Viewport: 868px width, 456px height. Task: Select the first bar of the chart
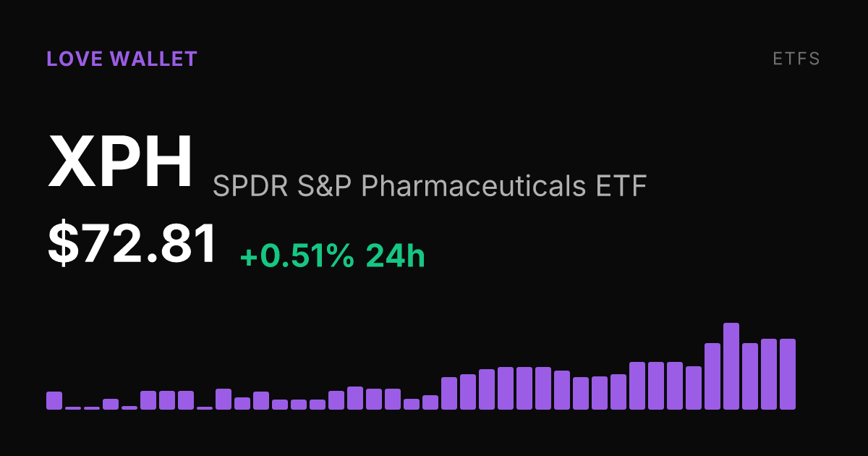pyautogui.click(x=54, y=401)
